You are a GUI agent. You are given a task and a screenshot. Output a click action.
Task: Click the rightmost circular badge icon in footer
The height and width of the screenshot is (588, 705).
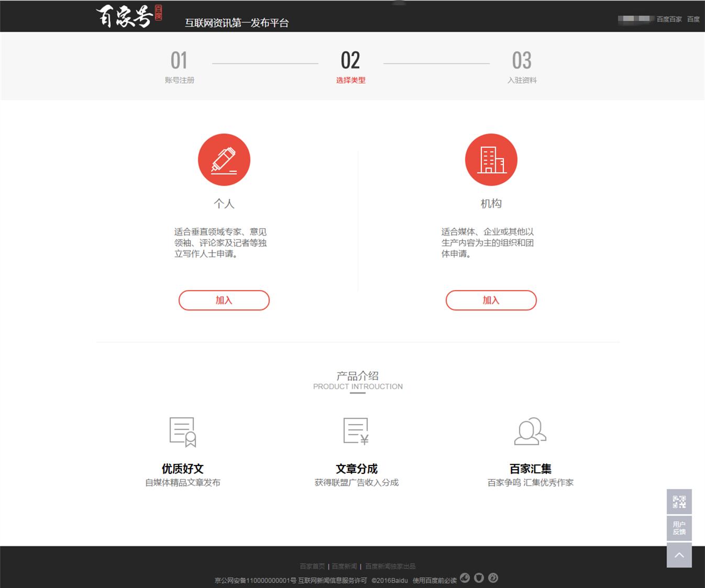(493, 578)
